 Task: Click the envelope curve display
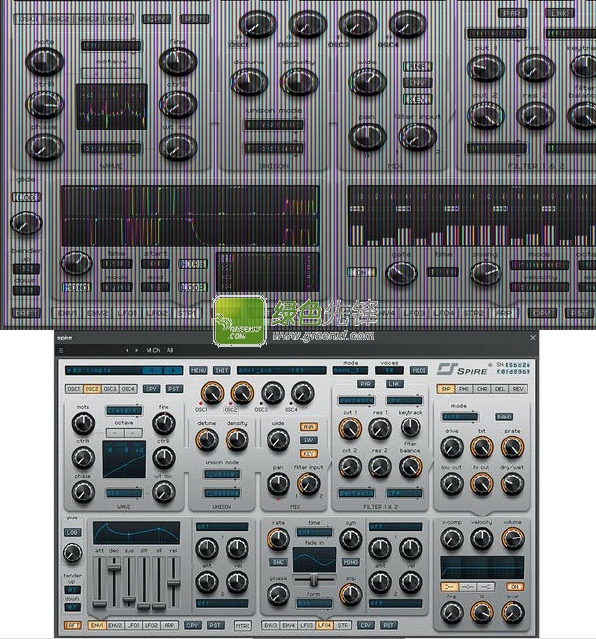[137, 533]
